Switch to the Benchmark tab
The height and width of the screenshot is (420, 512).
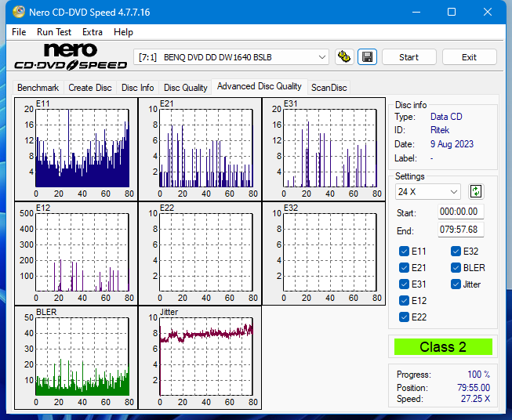pos(38,88)
